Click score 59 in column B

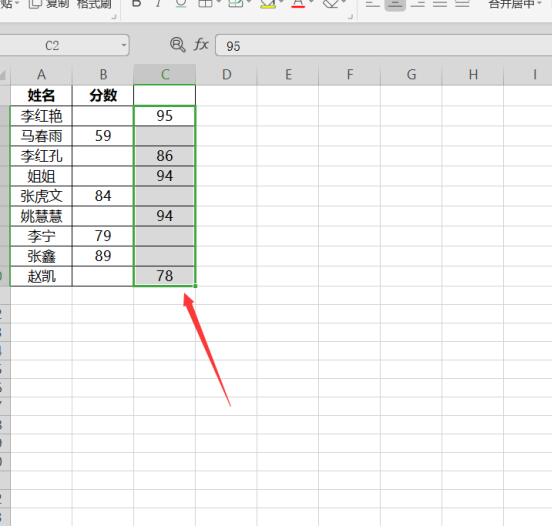pos(103,136)
